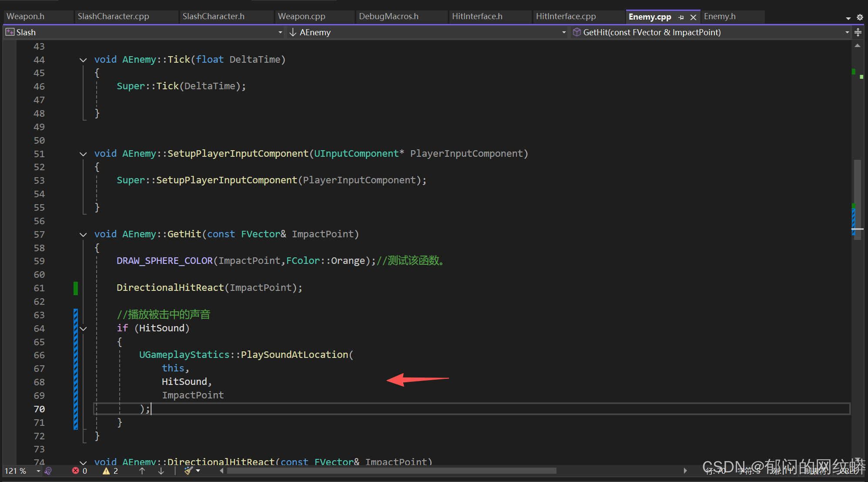868x482 pixels.
Task: Open the tab settings gear icon
Action: [860, 17]
